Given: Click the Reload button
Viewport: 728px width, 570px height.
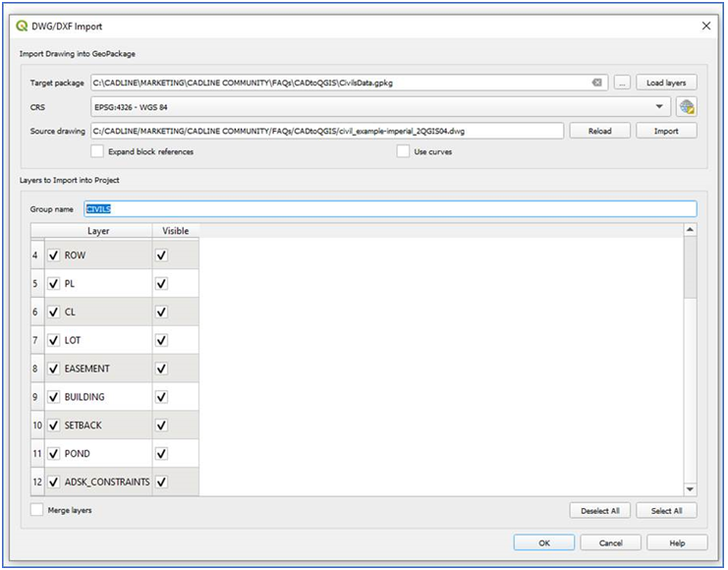Looking at the screenshot, I should click(600, 131).
